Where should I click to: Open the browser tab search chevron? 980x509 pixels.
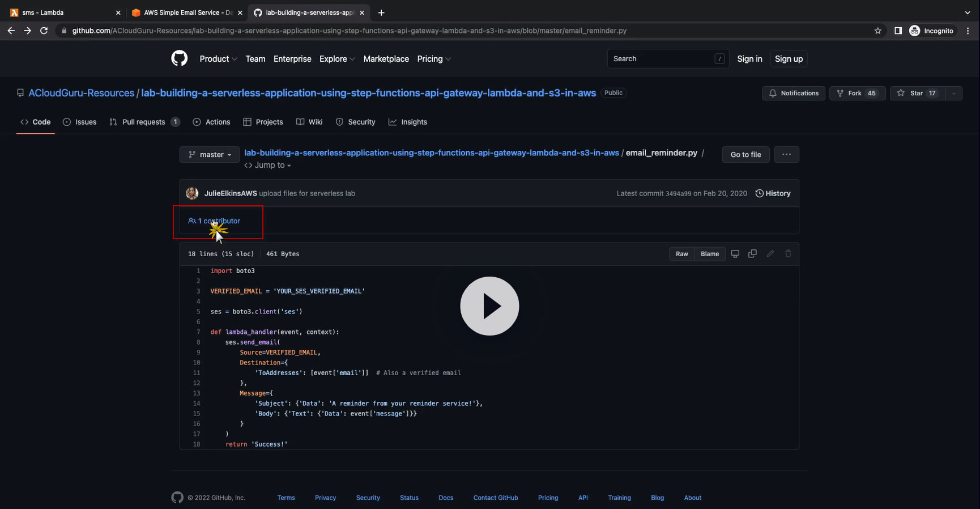coord(967,12)
